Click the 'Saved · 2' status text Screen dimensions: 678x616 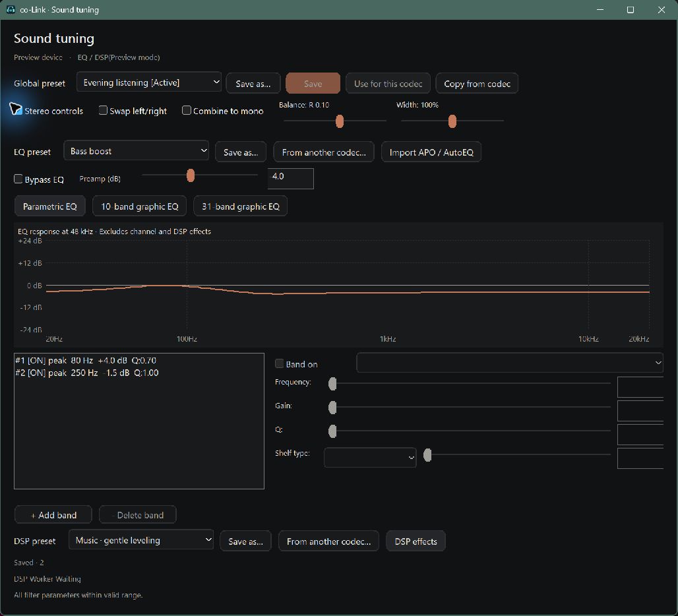click(x=28, y=563)
